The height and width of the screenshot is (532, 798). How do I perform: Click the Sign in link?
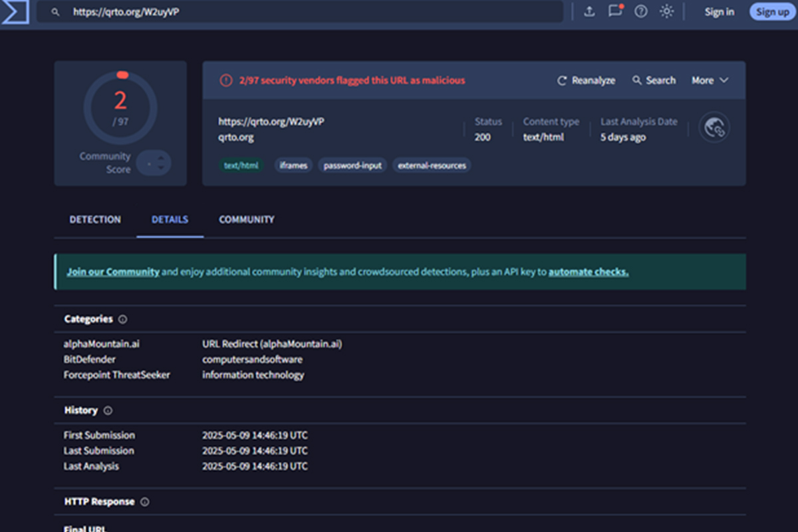click(720, 12)
